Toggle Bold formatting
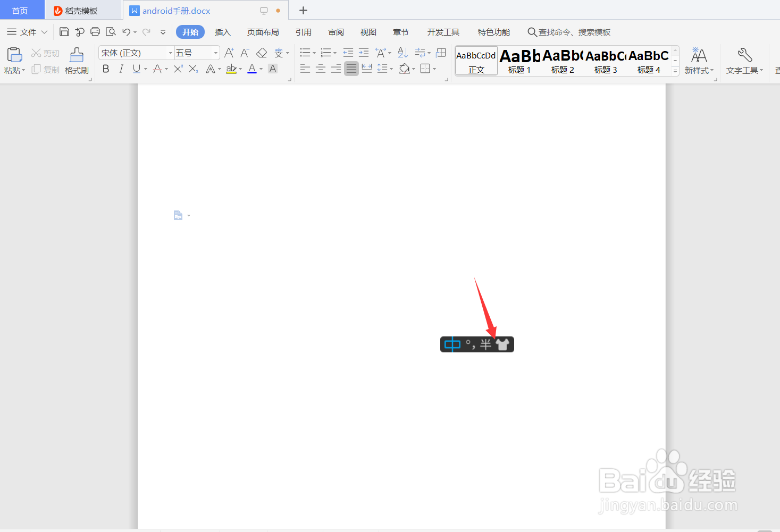Viewport: 780px width, 532px height. click(106, 69)
